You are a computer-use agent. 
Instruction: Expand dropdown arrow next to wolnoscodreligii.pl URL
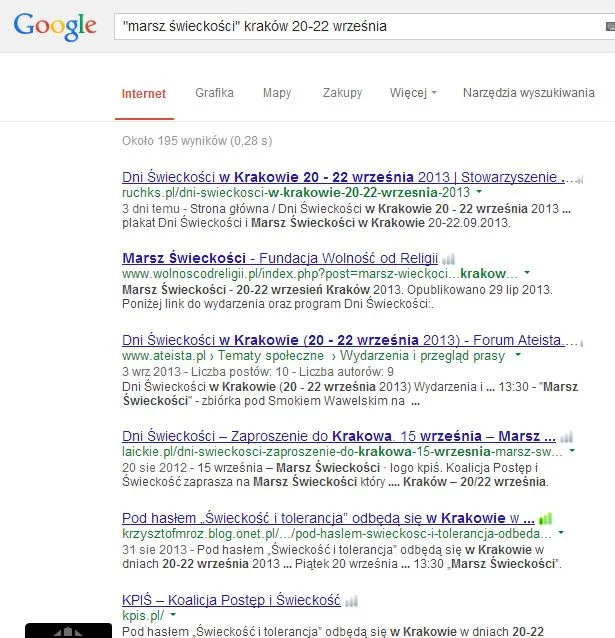pos(527,273)
